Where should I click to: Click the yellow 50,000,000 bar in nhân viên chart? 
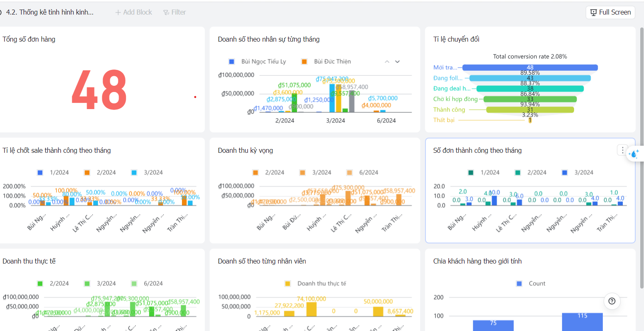coord(378,312)
